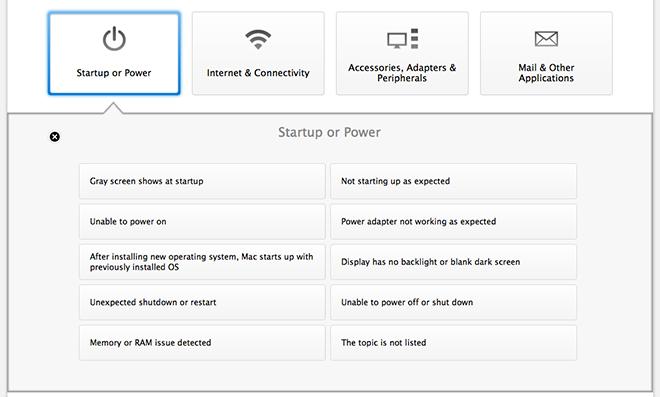Select Unable to power on topic
This screenshot has height=397, width=660.
[202, 221]
